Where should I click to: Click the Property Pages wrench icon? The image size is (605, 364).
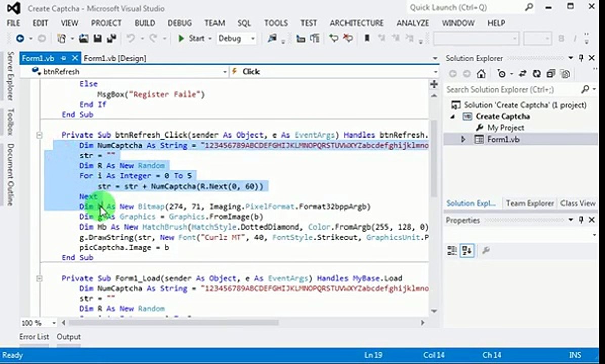(x=486, y=251)
